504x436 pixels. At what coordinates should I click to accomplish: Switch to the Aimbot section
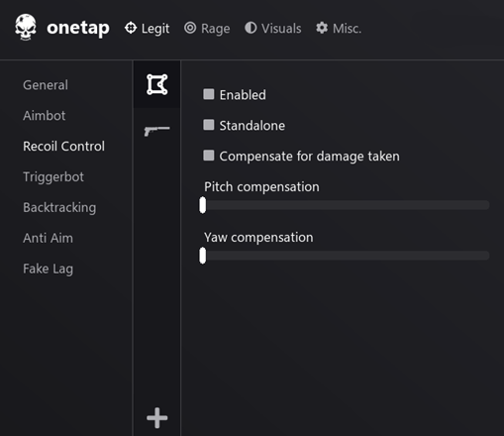[45, 116]
